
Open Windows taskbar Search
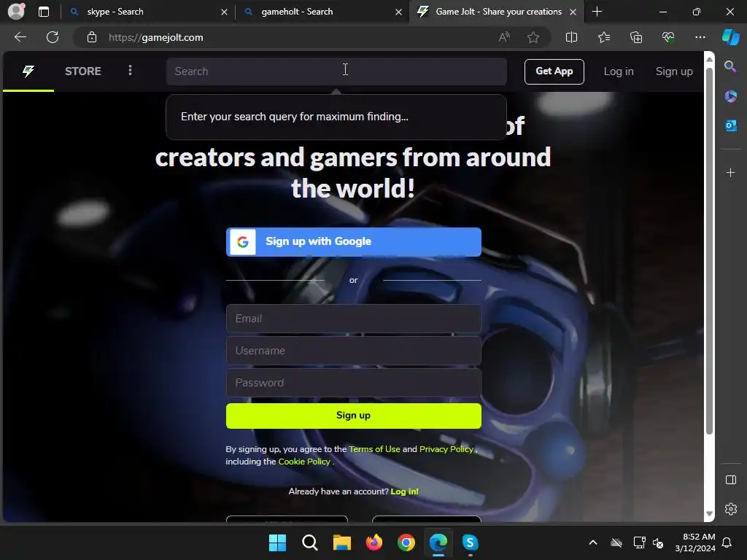pos(309,542)
